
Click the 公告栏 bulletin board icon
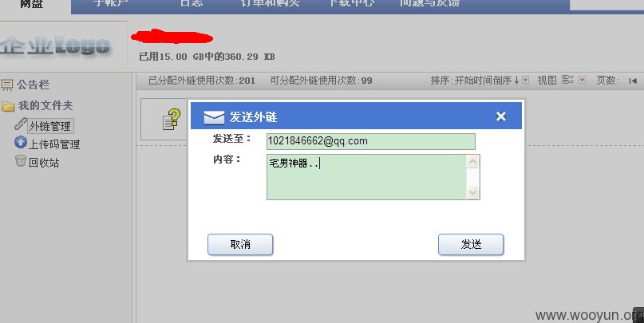[x=7, y=85]
